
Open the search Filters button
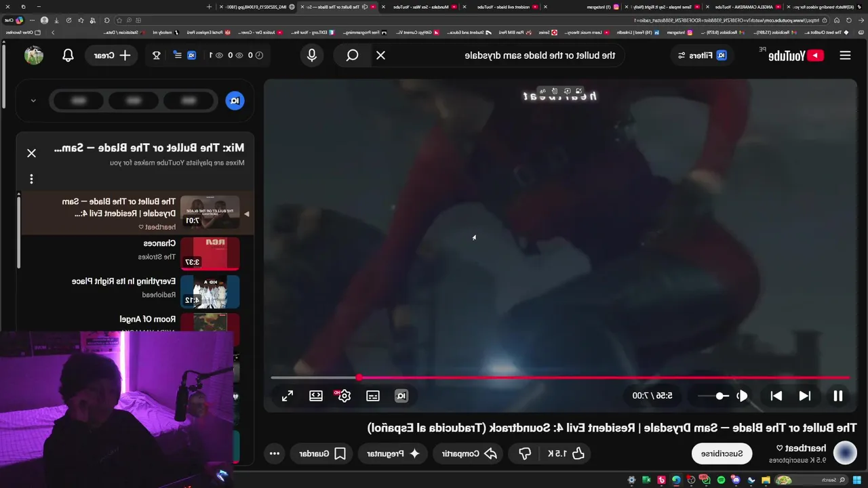(702, 56)
